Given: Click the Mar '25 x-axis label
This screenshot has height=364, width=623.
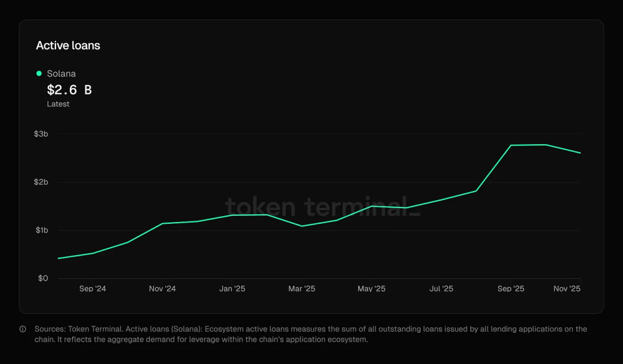Looking at the screenshot, I should (x=302, y=288).
